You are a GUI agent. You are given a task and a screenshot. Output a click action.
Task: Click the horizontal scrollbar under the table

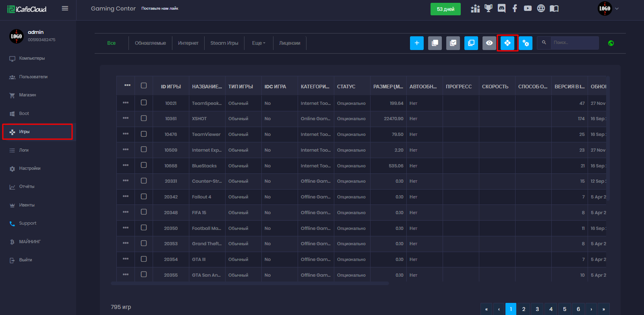250,284
